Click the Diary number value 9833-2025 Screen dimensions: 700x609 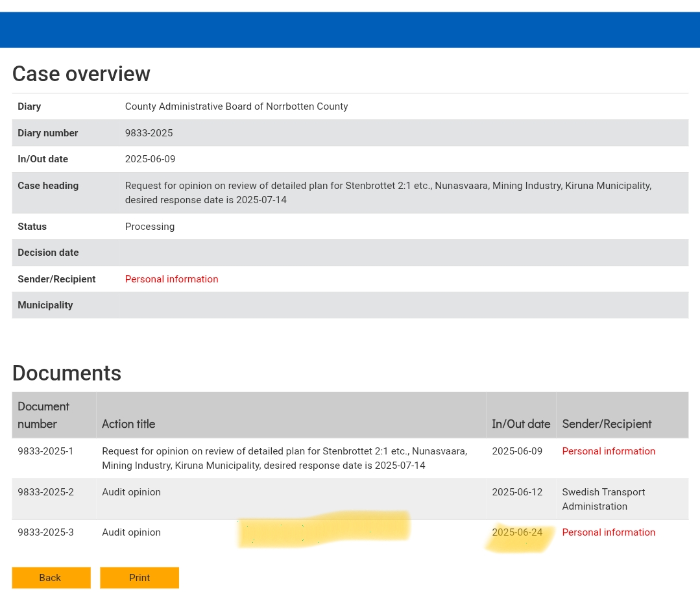(149, 133)
